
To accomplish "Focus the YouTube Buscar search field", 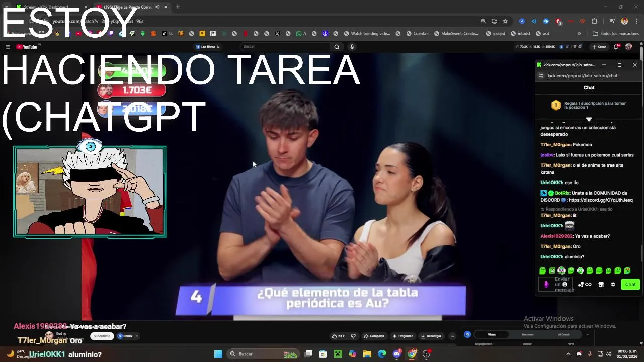I will [285, 46].
